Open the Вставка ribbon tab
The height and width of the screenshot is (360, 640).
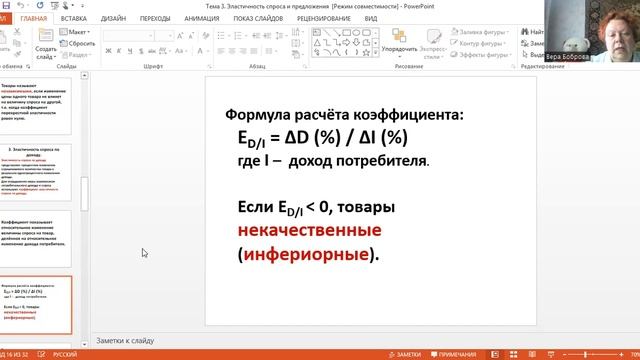[x=73, y=19]
